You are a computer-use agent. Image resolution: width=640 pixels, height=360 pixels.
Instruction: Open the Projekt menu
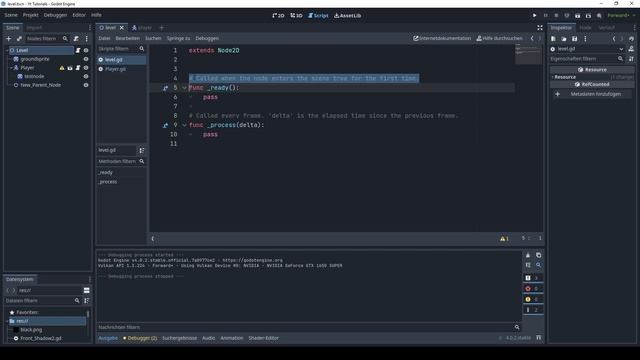click(x=31, y=15)
